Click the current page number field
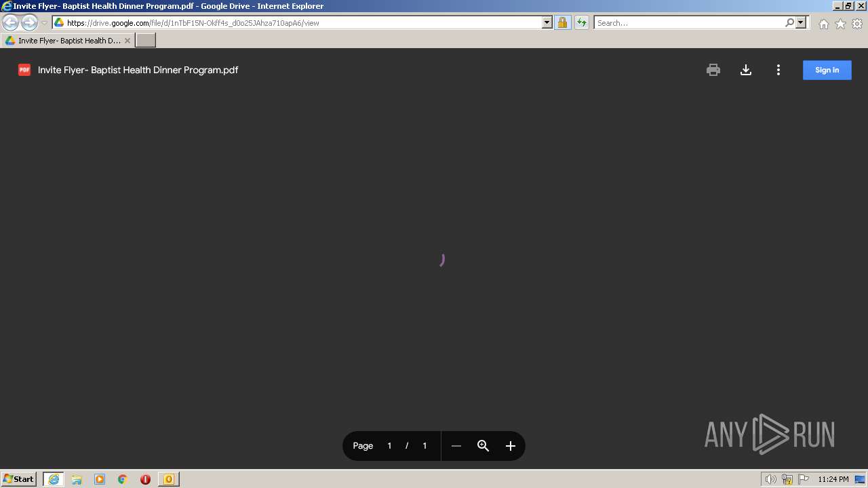Screen dimensions: 868x488 point(389,446)
